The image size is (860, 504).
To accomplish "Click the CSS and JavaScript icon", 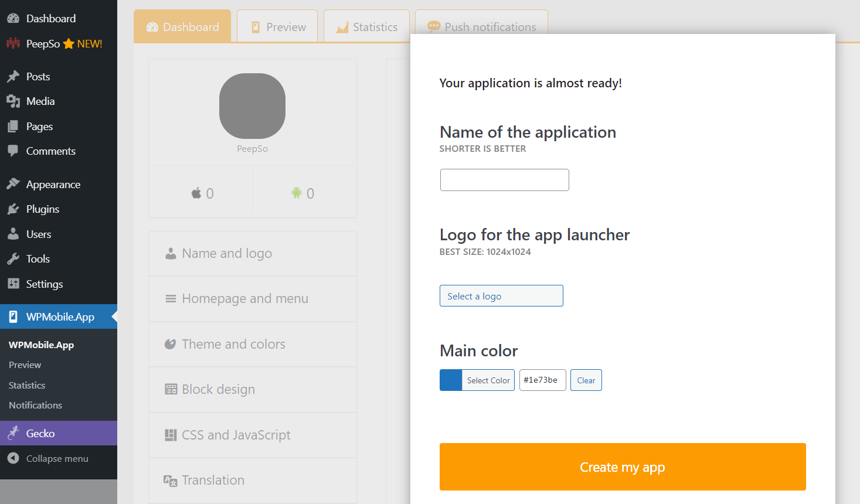I will [x=171, y=435].
